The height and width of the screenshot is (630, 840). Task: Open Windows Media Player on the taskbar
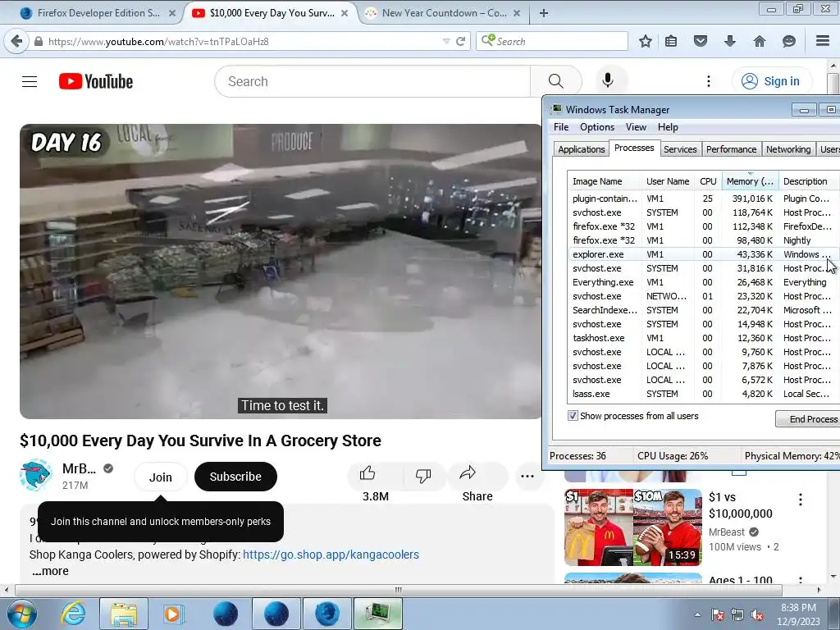coord(173,614)
